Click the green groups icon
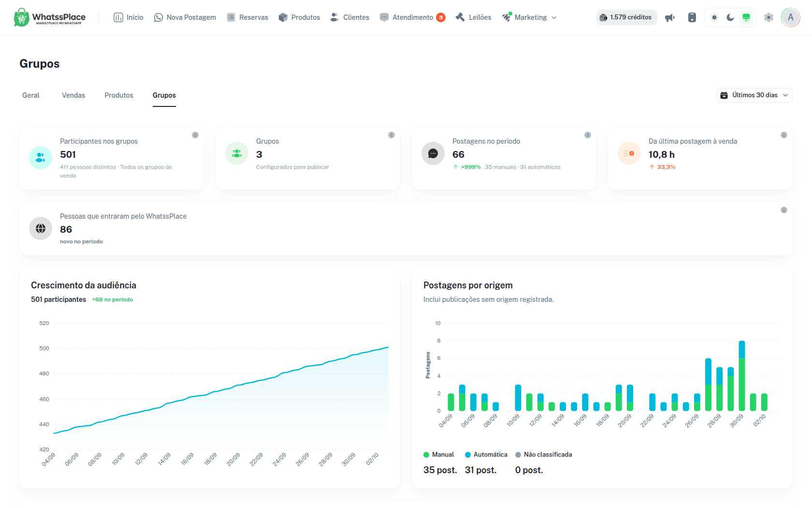 [237, 153]
